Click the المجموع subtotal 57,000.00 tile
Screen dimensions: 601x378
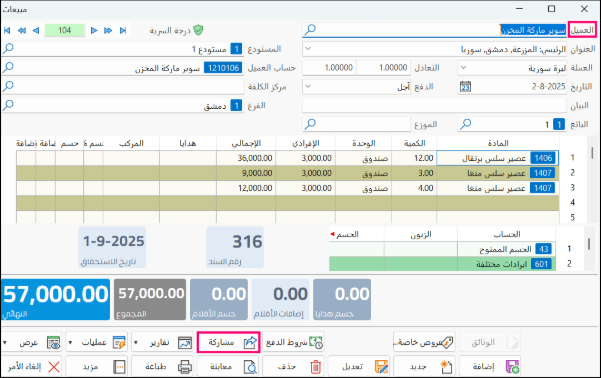coord(150,299)
